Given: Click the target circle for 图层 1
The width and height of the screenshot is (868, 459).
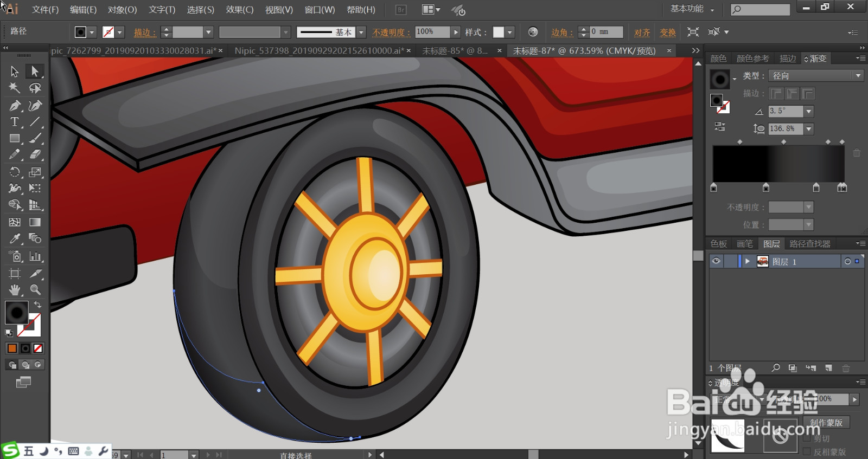Looking at the screenshot, I should point(848,261).
